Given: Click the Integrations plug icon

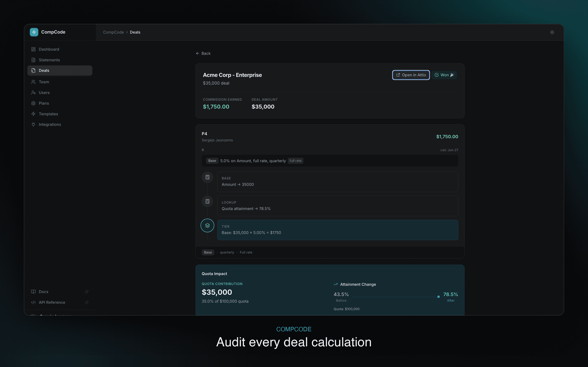Looking at the screenshot, I should tap(33, 125).
